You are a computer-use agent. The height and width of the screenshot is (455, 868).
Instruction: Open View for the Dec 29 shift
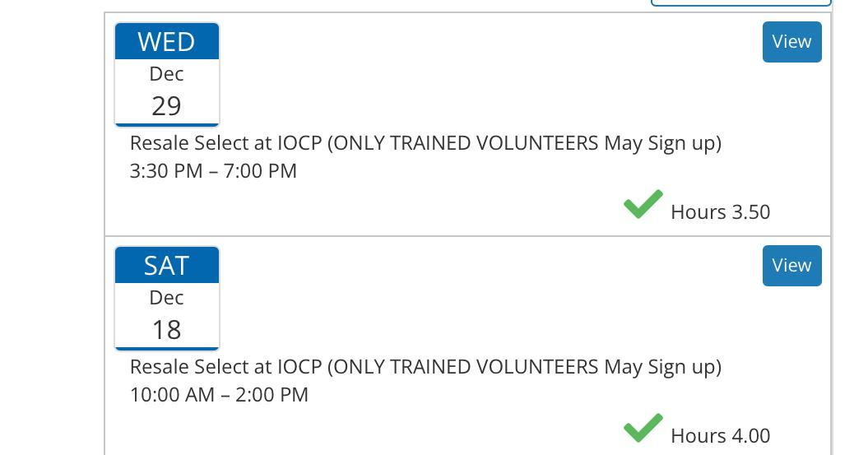(791, 42)
